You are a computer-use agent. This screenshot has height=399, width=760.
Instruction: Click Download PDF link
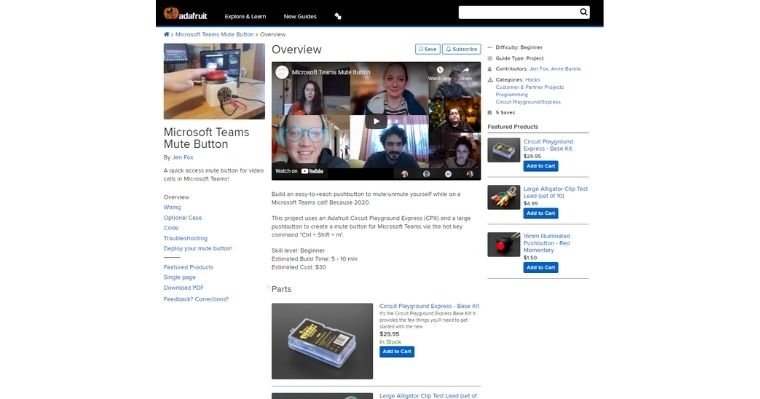click(184, 288)
